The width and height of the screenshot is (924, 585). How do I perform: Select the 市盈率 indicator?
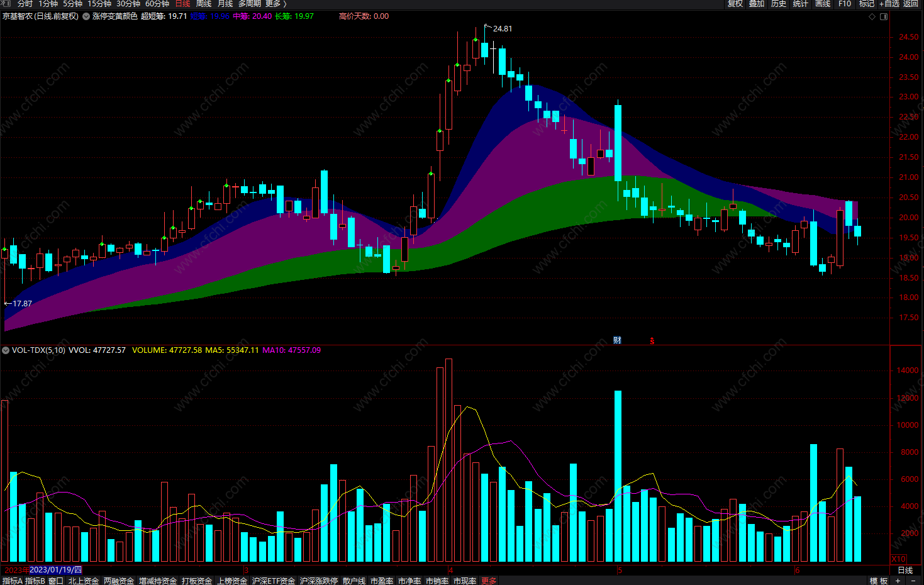point(382,581)
